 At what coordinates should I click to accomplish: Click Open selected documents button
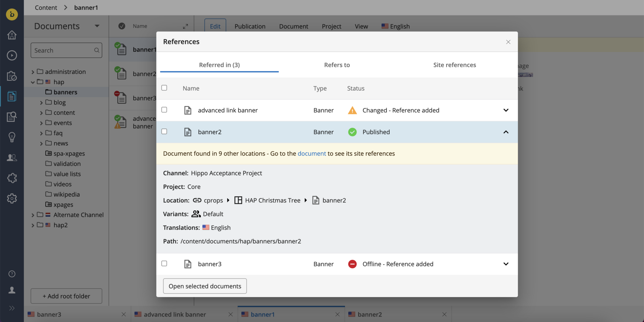click(x=205, y=286)
